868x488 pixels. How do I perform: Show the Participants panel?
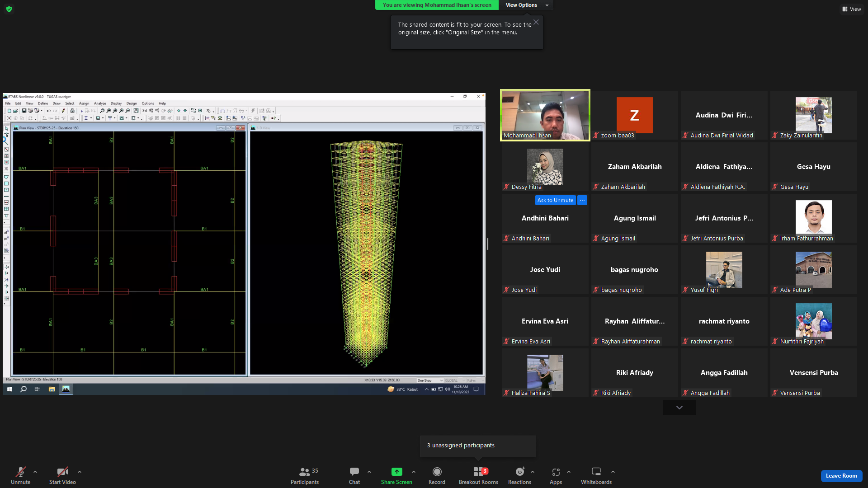[305, 476]
